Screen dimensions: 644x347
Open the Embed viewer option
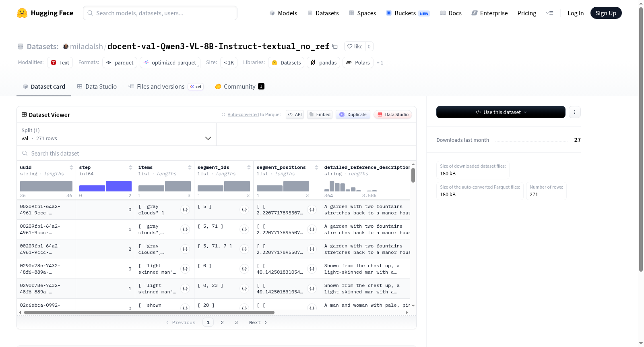320,114
